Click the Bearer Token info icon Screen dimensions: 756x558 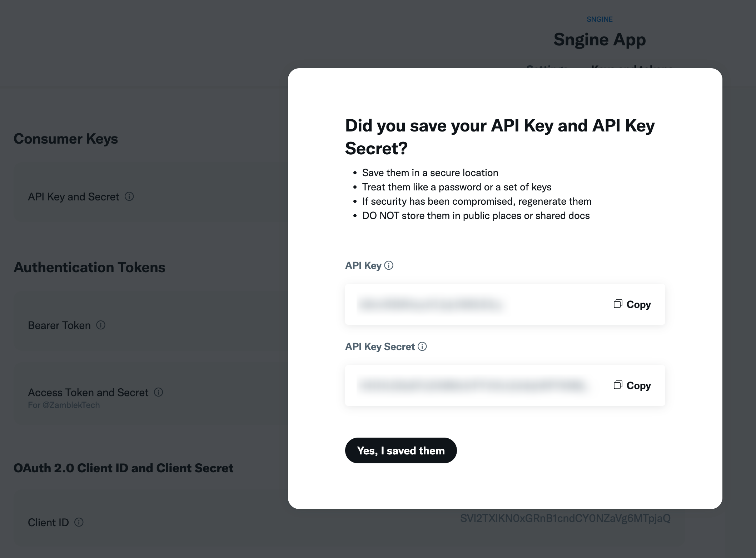pyautogui.click(x=101, y=325)
